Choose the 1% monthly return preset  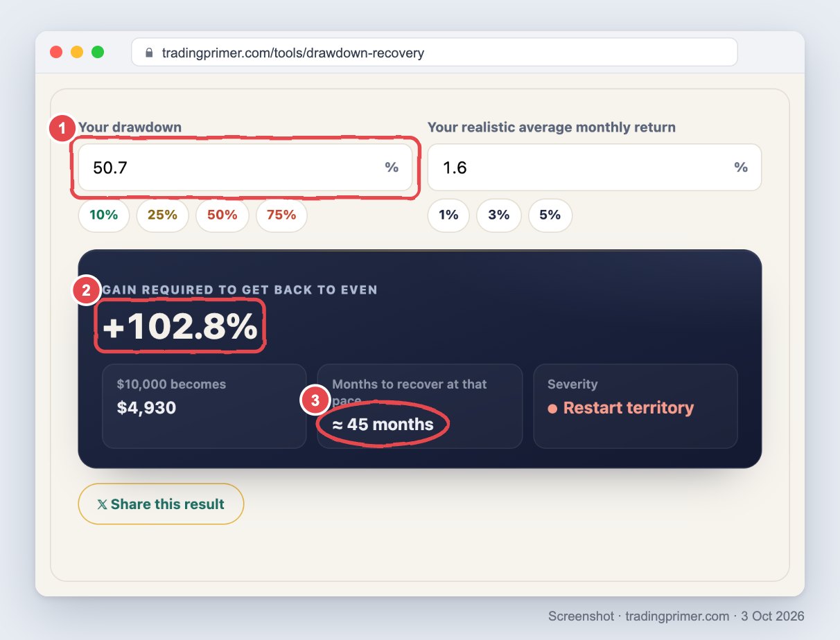(448, 215)
